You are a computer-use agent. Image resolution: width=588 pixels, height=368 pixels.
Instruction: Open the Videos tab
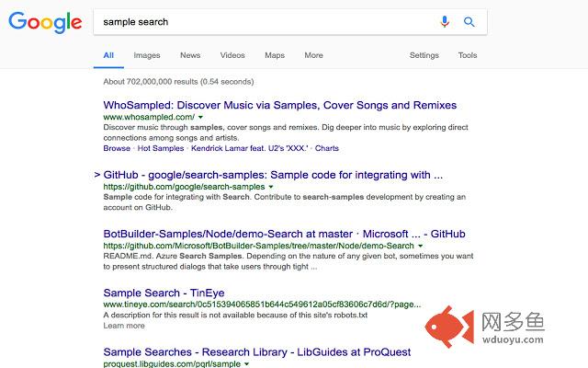coord(232,55)
